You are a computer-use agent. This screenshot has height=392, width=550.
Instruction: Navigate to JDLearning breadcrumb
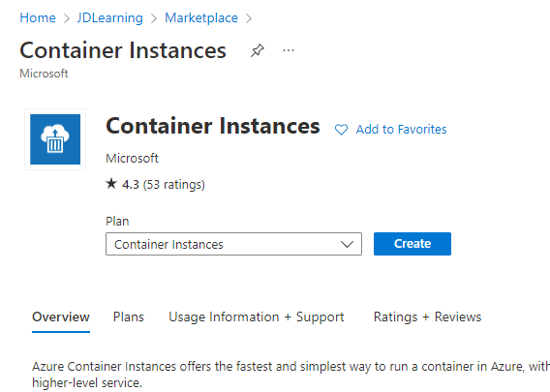click(109, 17)
